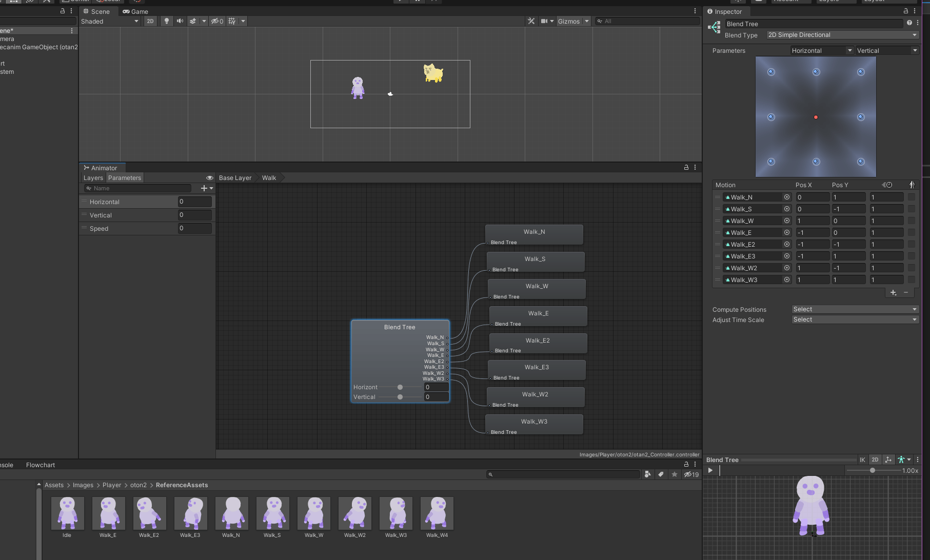The height and width of the screenshot is (560, 930).
Task: Open the object picker for Walk_N motion
Action: pos(786,197)
